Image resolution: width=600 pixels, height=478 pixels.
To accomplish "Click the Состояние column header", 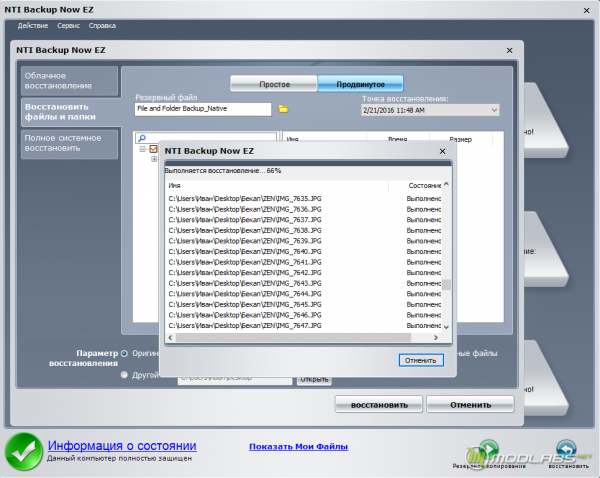I will (415, 186).
